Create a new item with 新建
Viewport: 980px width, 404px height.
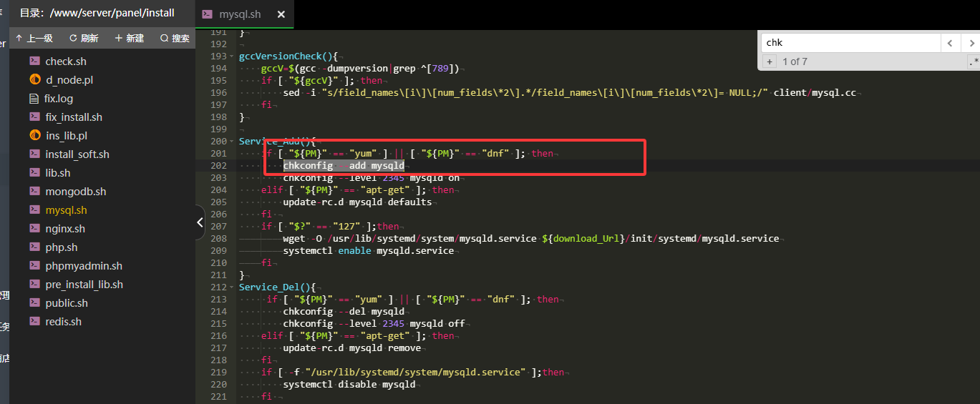click(x=130, y=38)
